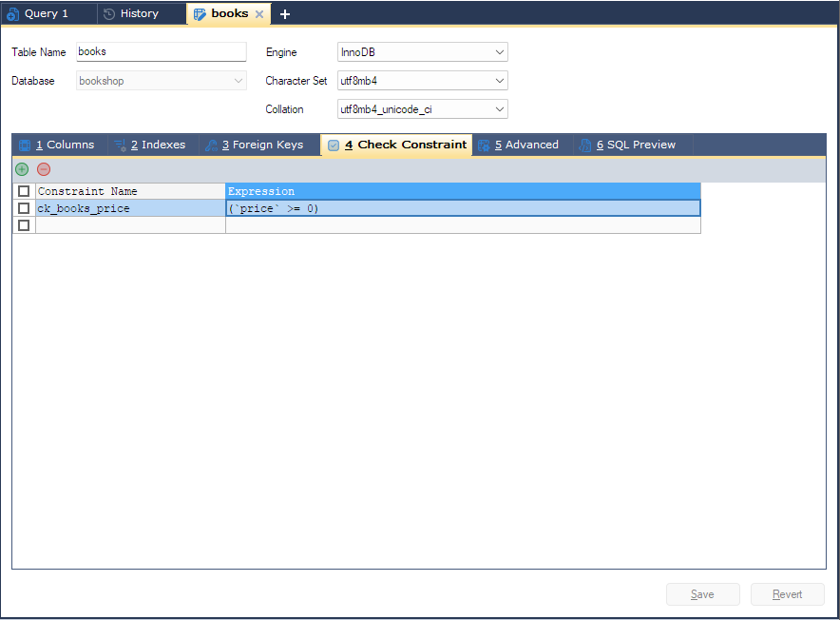Open the Engine InnoDB dropdown

[x=422, y=52]
